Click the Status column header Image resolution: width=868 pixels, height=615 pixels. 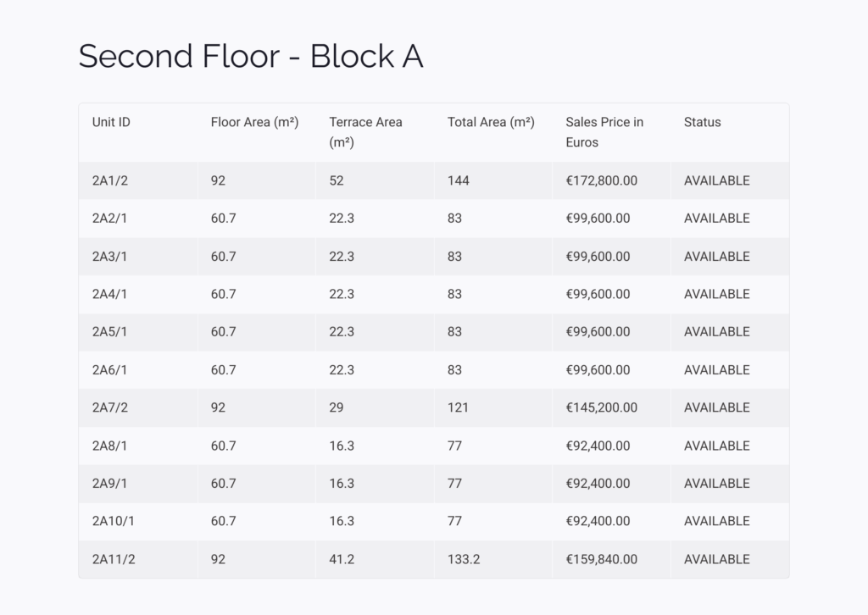click(703, 122)
